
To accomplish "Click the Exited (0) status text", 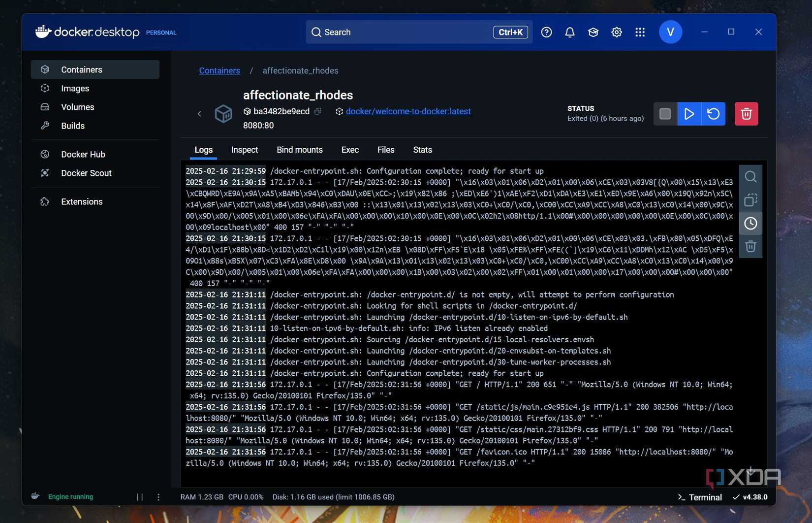I will [605, 118].
